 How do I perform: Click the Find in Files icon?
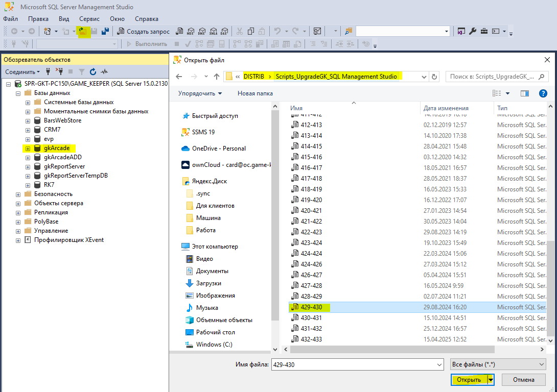(349, 31)
